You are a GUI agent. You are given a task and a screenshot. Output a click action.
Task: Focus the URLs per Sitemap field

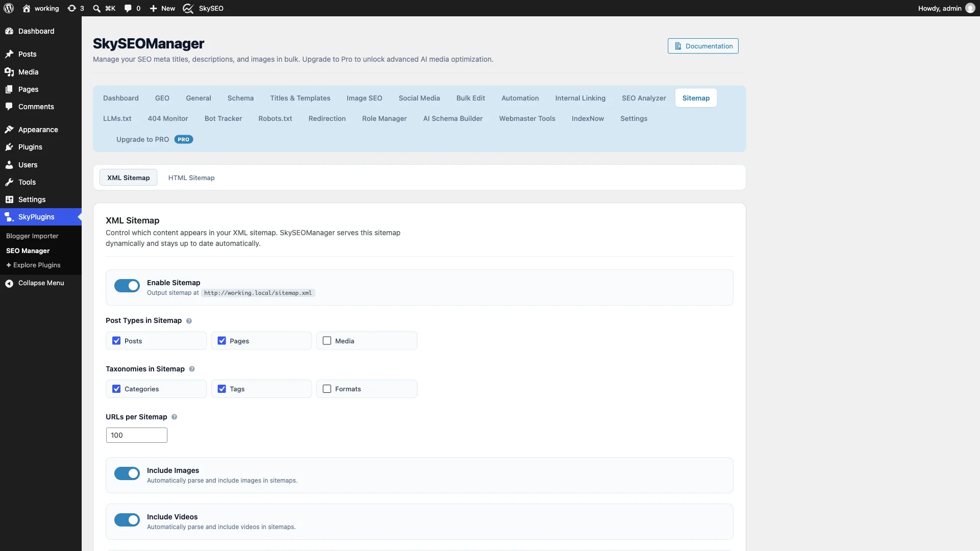(x=136, y=435)
